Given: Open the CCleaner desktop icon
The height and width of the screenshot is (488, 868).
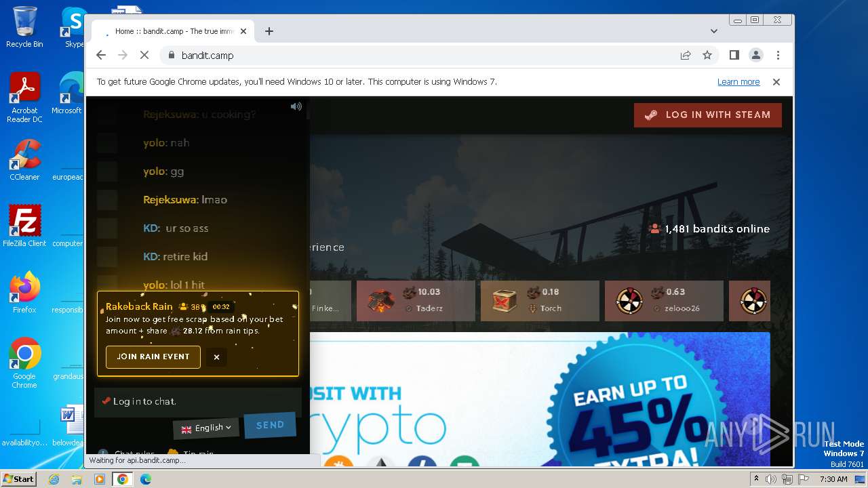Looking at the screenshot, I should point(24,160).
